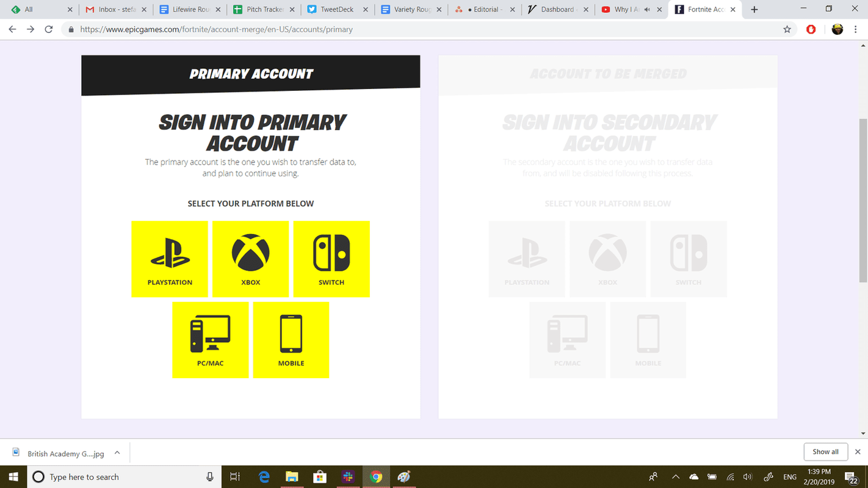Go back in the browser

tap(12, 29)
